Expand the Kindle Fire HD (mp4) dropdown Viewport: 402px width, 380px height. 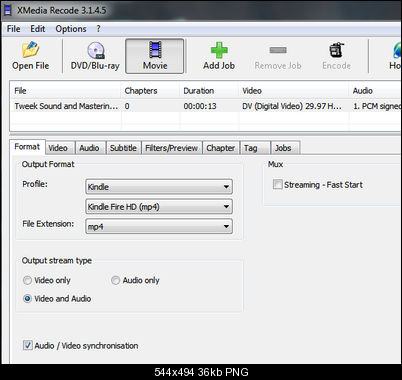click(x=159, y=207)
